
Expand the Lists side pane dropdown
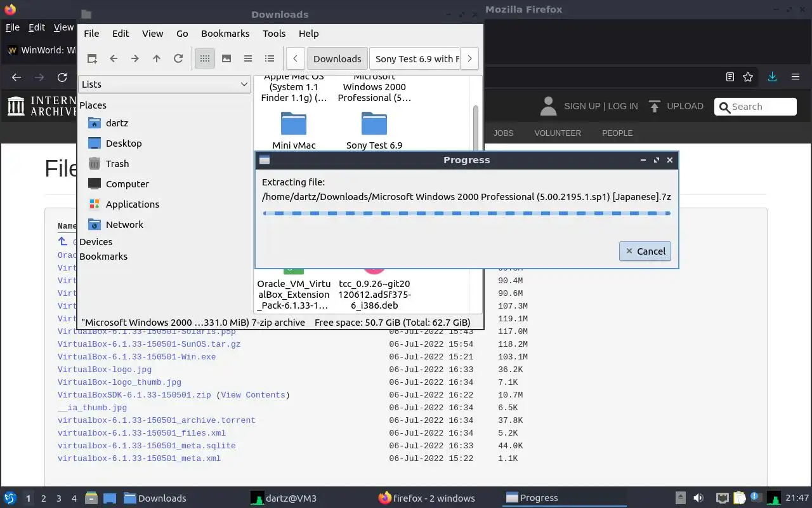click(164, 84)
